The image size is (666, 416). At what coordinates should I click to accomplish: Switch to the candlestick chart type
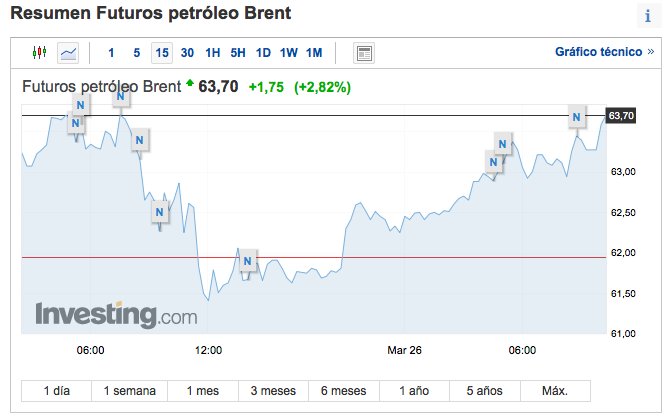coord(40,52)
